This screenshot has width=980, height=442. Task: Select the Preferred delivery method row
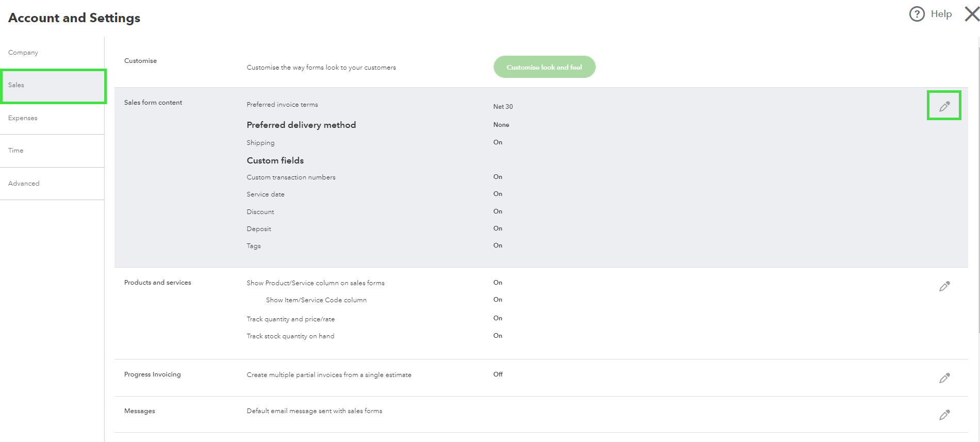coord(301,125)
